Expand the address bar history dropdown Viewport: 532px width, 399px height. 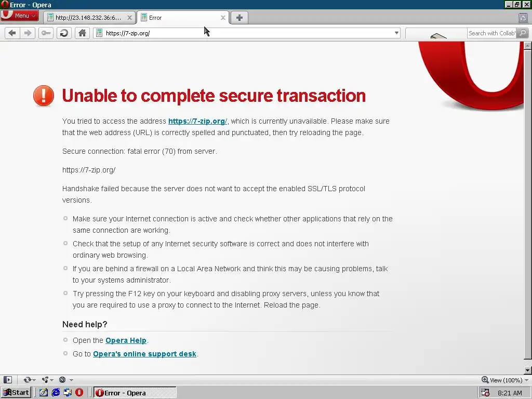click(x=396, y=33)
